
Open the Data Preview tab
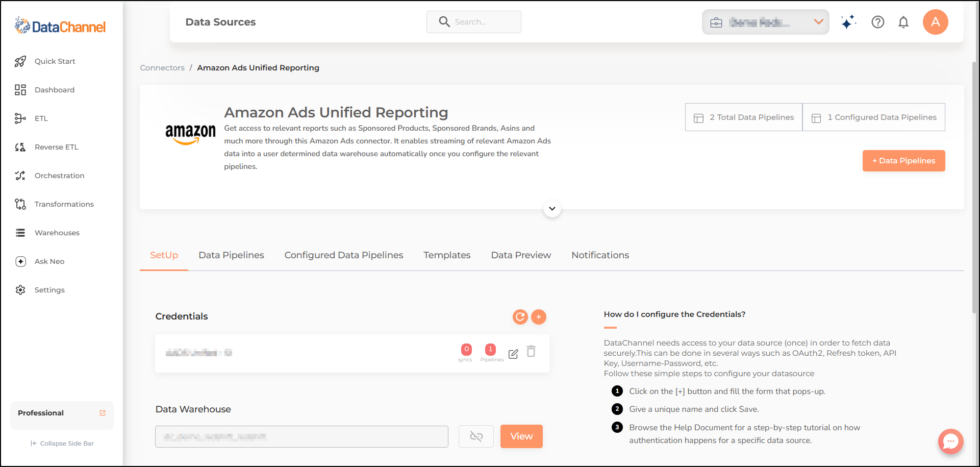pos(521,255)
